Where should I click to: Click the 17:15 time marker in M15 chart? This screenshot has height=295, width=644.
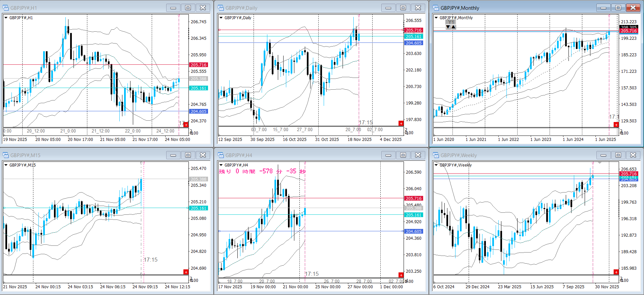pos(150,260)
